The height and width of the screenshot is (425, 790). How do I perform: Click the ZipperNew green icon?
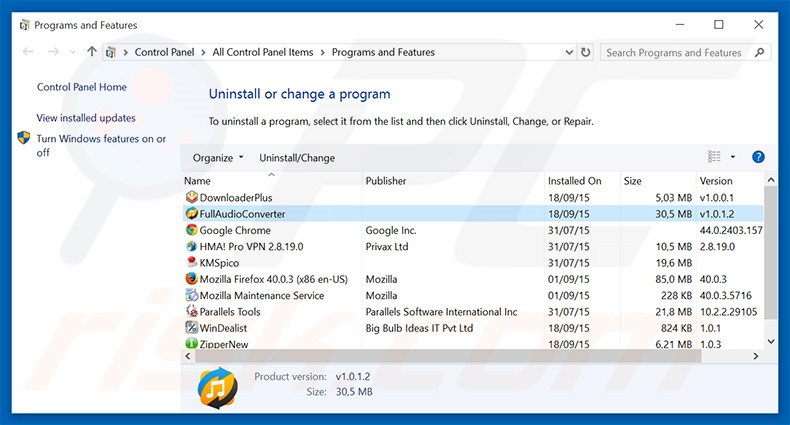[191, 343]
